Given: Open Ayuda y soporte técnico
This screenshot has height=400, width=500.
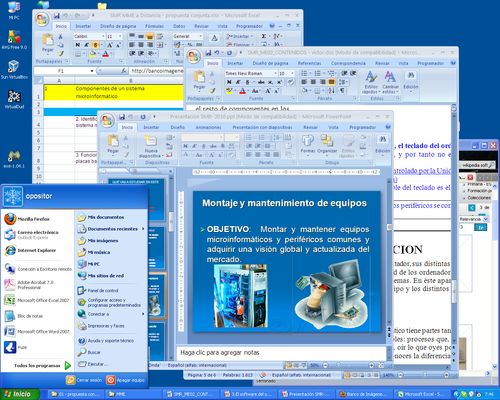Looking at the screenshot, I should point(106,341).
